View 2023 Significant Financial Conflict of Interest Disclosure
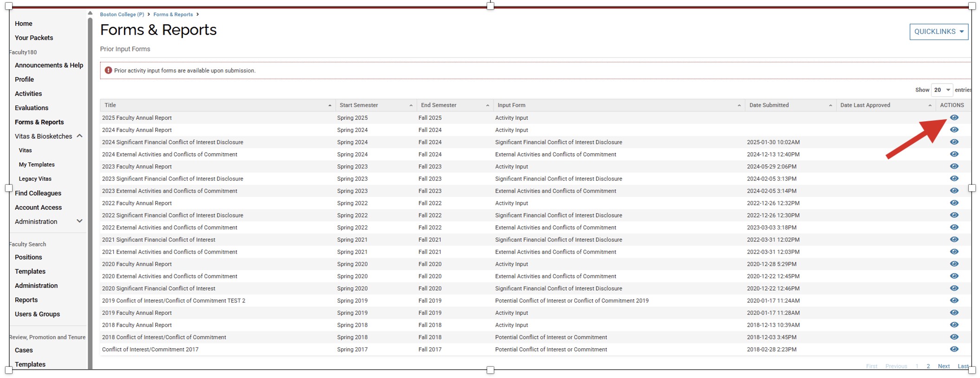 (954, 178)
